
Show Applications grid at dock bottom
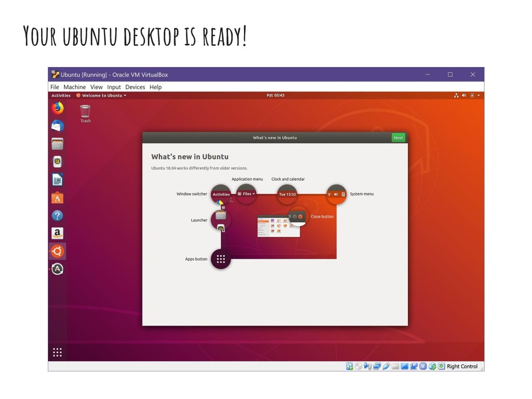57,352
